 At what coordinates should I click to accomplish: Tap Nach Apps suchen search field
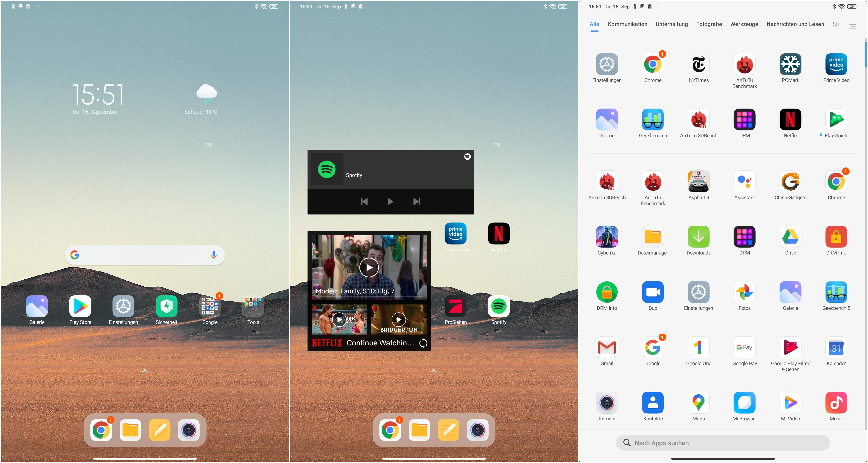[x=723, y=442]
